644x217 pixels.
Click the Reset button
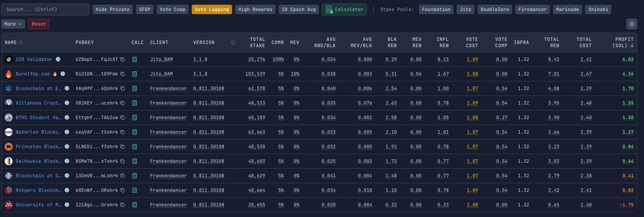39,24
